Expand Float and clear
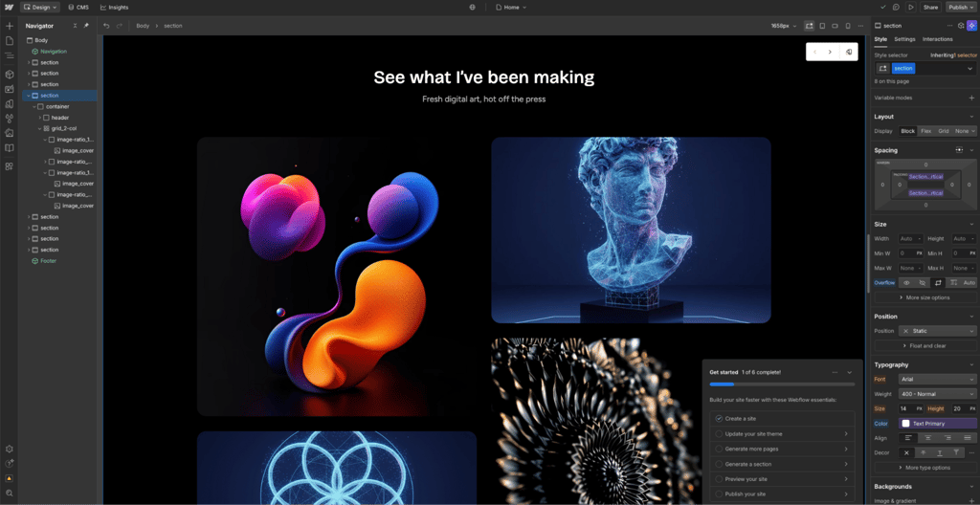This screenshot has height=505, width=980. [x=925, y=345]
